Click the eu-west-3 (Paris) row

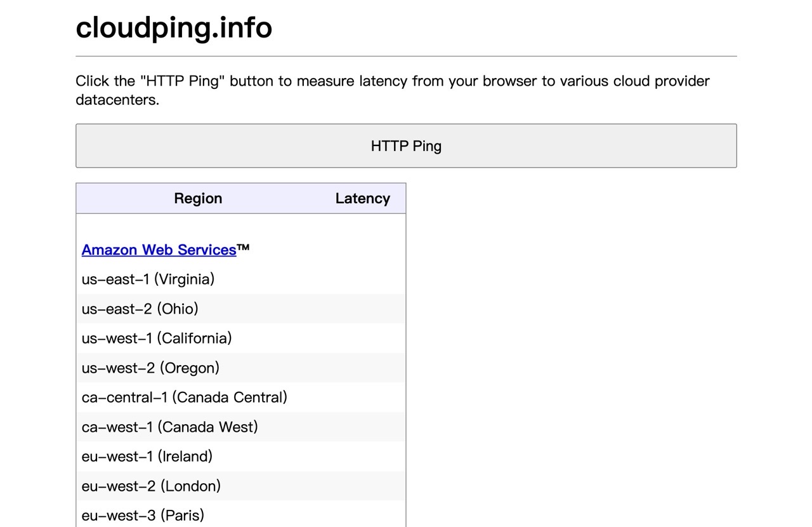point(241,515)
